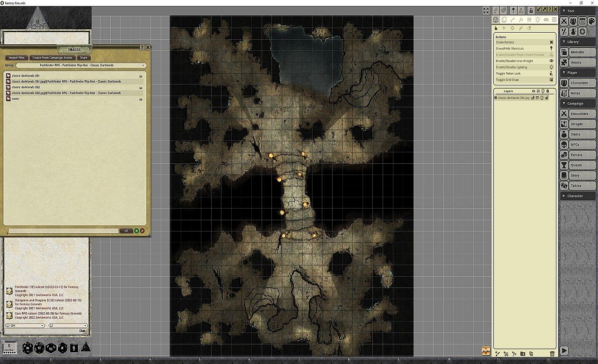Roll the d6 die
This screenshot has height=364, width=598.
tap(74, 348)
